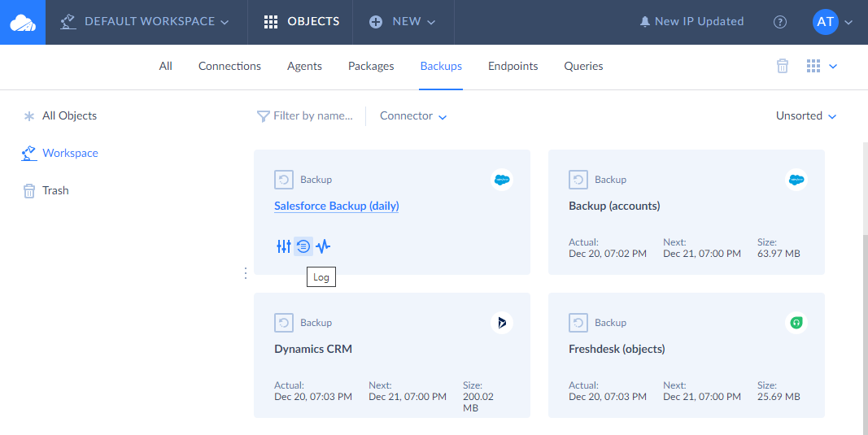The width and height of the screenshot is (868, 435).
Task: Click the trash bin icon near tabs
Action: 783,66
